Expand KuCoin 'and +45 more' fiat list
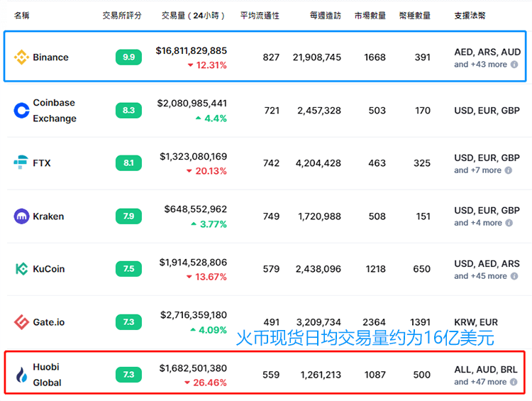532x401 pixels. click(x=480, y=276)
